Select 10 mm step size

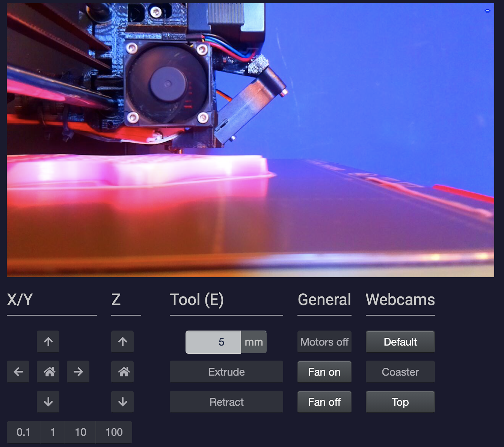coord(80,432)
